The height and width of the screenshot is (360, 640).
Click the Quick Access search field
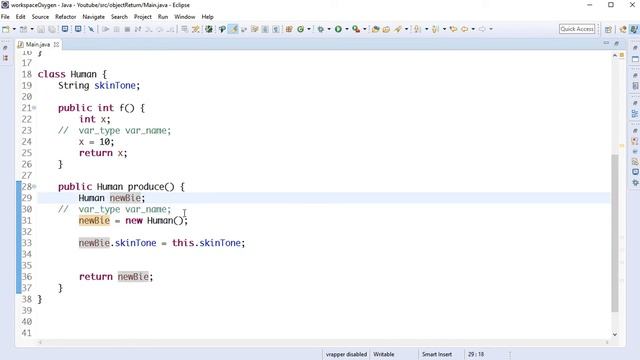[577, 29]
